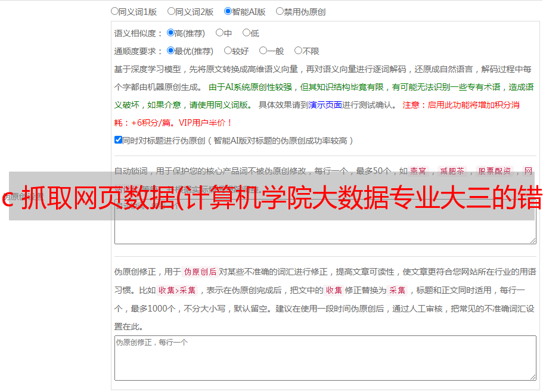Screen dimensions: 543x392
Task: Toggle the 同时对标题进行伪原创 checkbox
Action: point(118,141)
